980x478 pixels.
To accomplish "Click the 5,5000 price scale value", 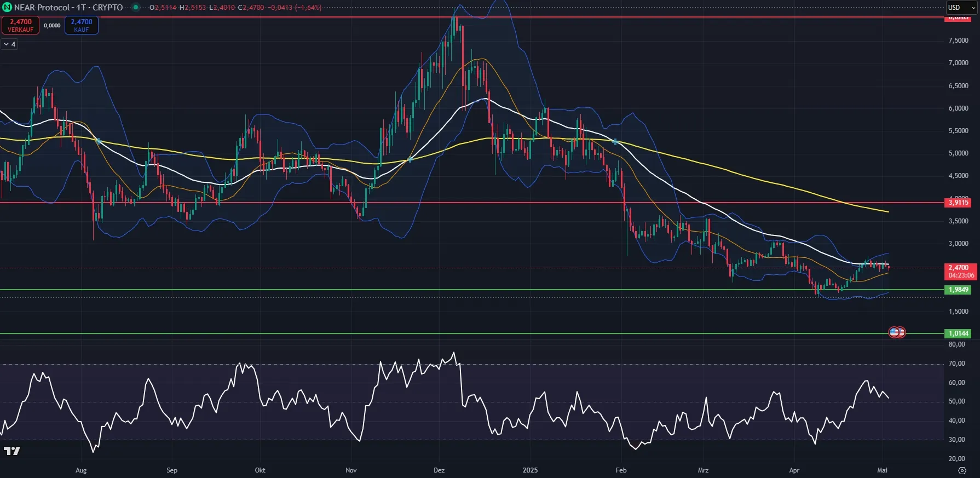I will (x=958, y=131).
